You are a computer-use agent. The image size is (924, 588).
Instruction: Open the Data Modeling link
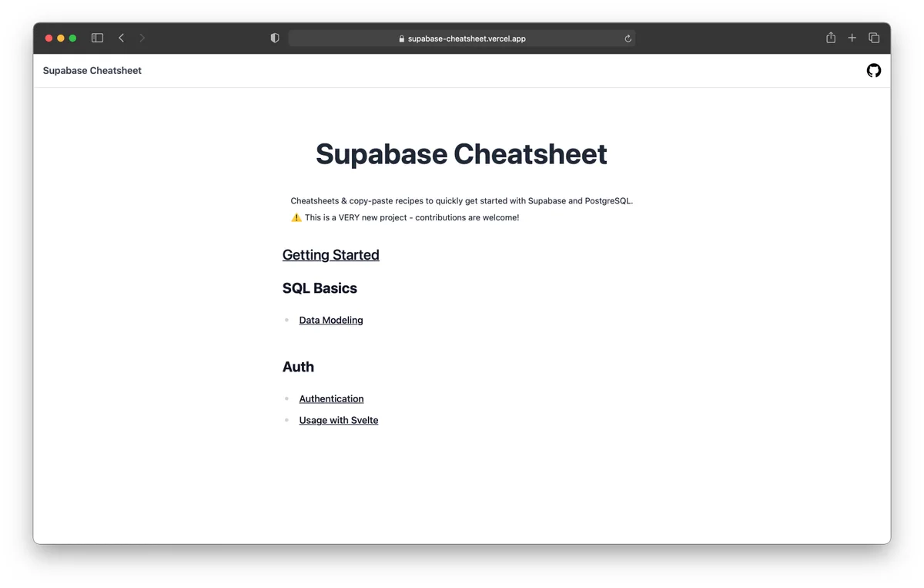coord(331,320)
